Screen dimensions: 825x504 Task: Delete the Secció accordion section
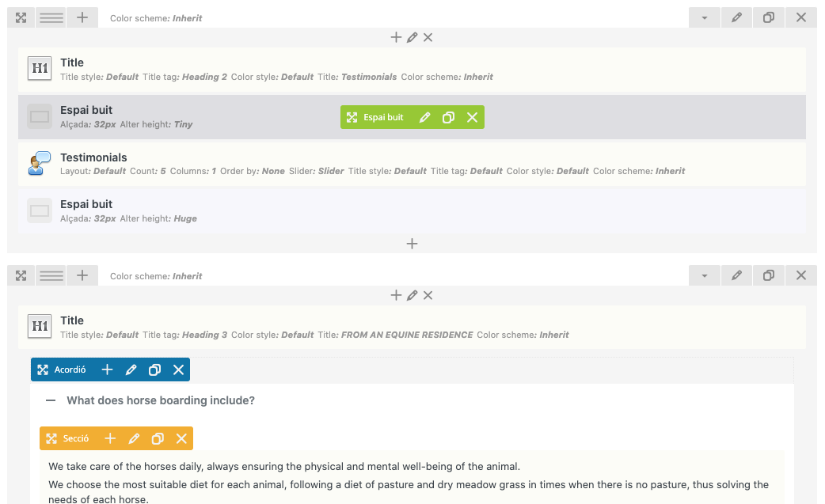click(x=181, y=438)
